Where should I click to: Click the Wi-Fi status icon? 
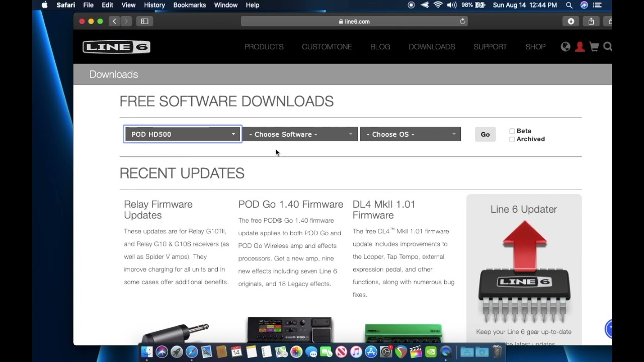coord(438,5)
